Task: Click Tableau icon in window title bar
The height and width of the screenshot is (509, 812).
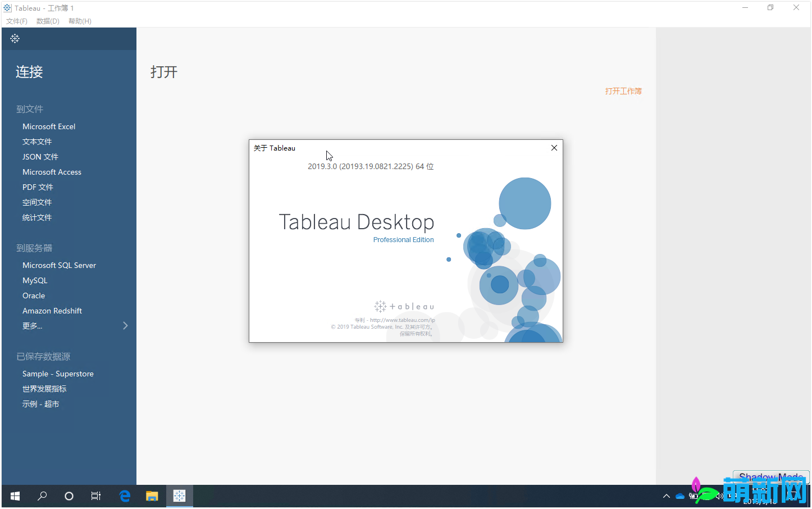Action: point(7,8)
